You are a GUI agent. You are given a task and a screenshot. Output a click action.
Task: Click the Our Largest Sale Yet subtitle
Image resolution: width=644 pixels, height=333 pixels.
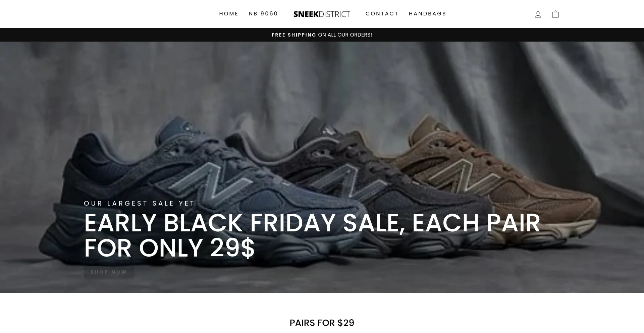[139, 203]
